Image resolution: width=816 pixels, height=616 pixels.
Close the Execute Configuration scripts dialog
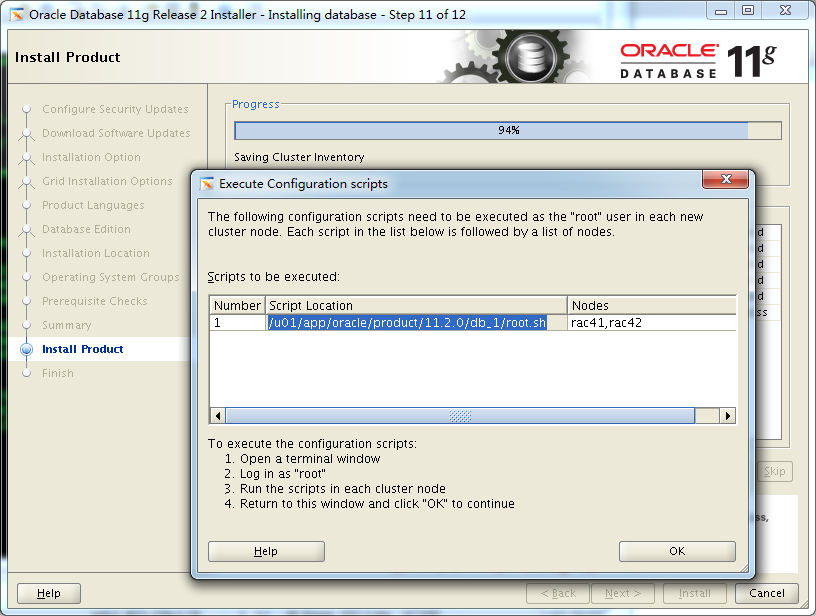[725, 179]
